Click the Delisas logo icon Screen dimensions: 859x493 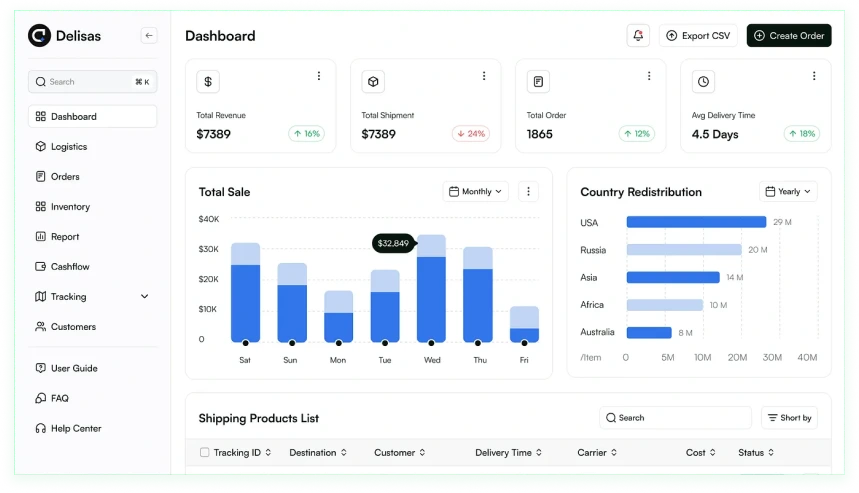(39, 36)
